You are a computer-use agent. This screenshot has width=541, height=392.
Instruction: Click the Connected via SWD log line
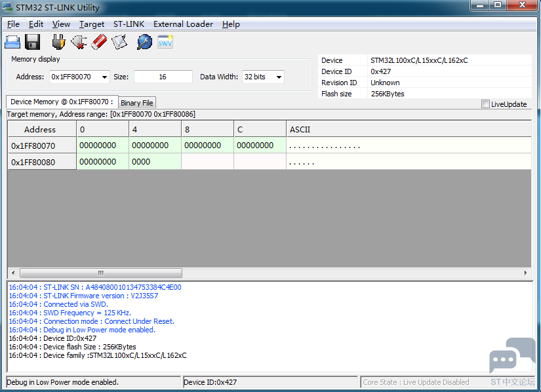[58, 304]
